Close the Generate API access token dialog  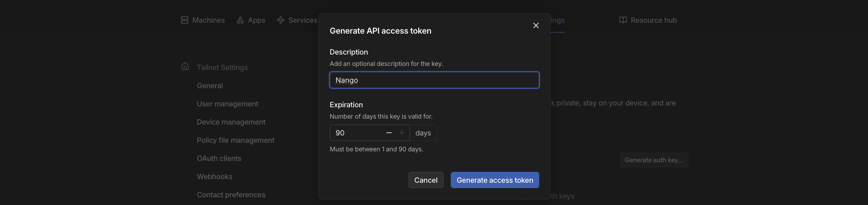[x=536, y=25]
